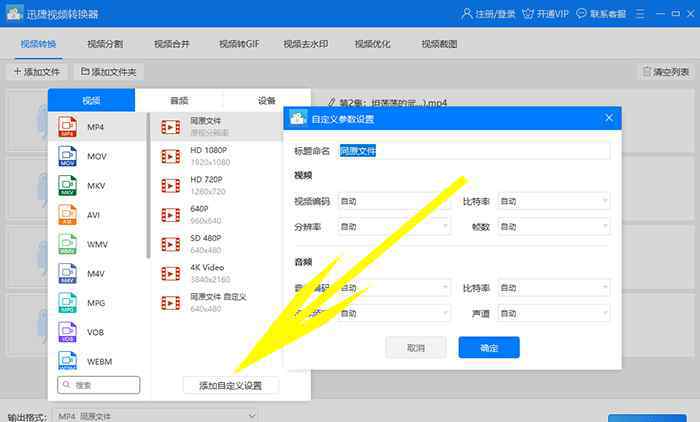Select the MPG format icon
Image resolution: width=700 pixels, height=422 pixels.
67,303
